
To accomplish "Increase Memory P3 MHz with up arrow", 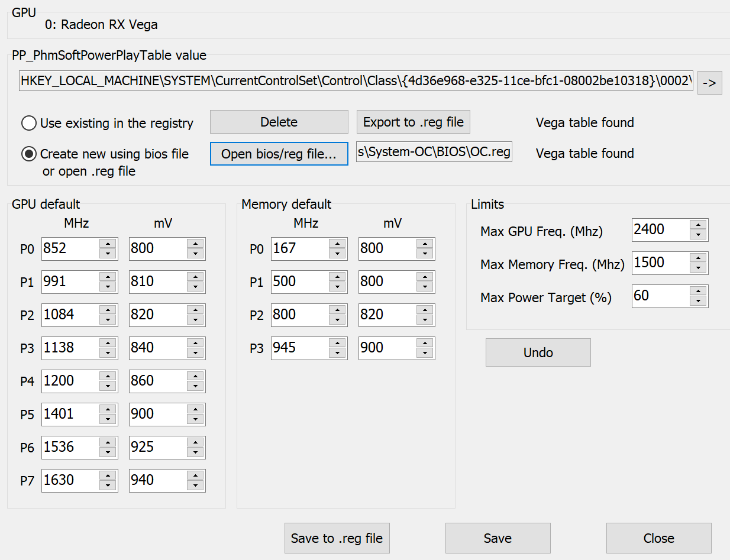I will click(x=337, y=343).
